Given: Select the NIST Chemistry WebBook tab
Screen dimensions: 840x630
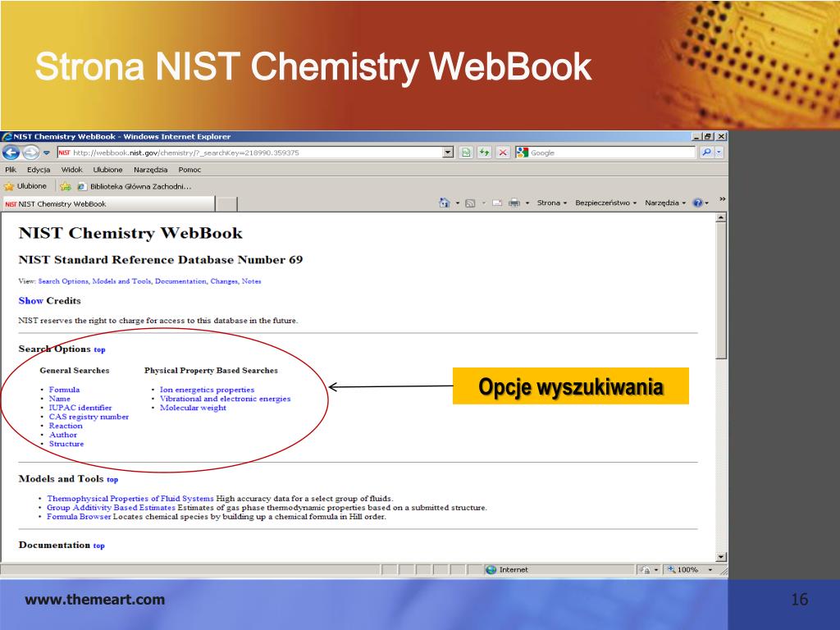Looking at the screenshot, I should [x=107, y=204].
